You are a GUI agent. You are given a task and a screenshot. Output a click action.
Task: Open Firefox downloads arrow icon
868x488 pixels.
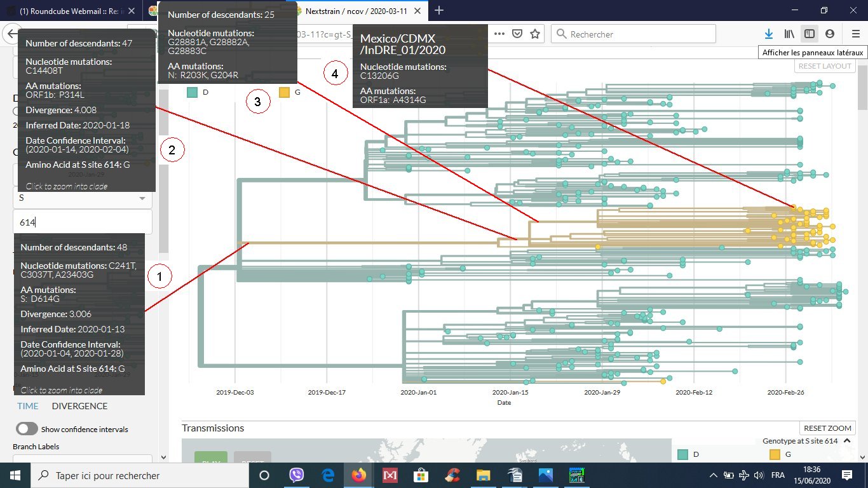click(x=768, y=34)
